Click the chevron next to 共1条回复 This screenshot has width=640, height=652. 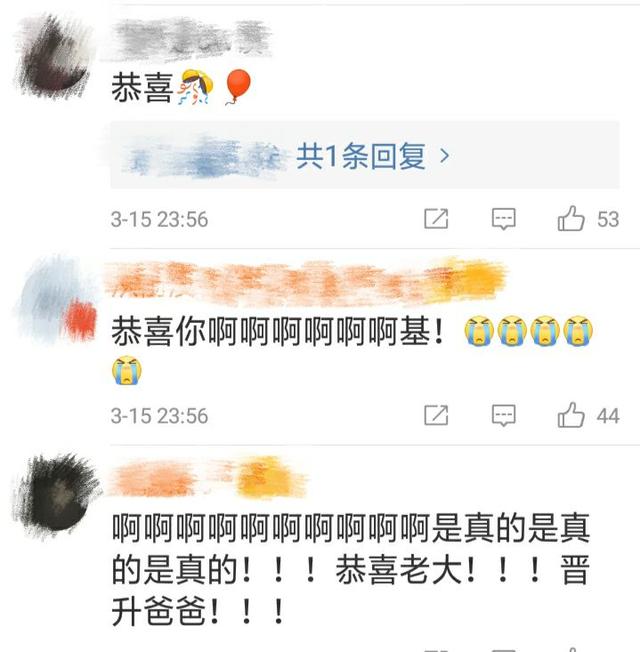point(445,156)
